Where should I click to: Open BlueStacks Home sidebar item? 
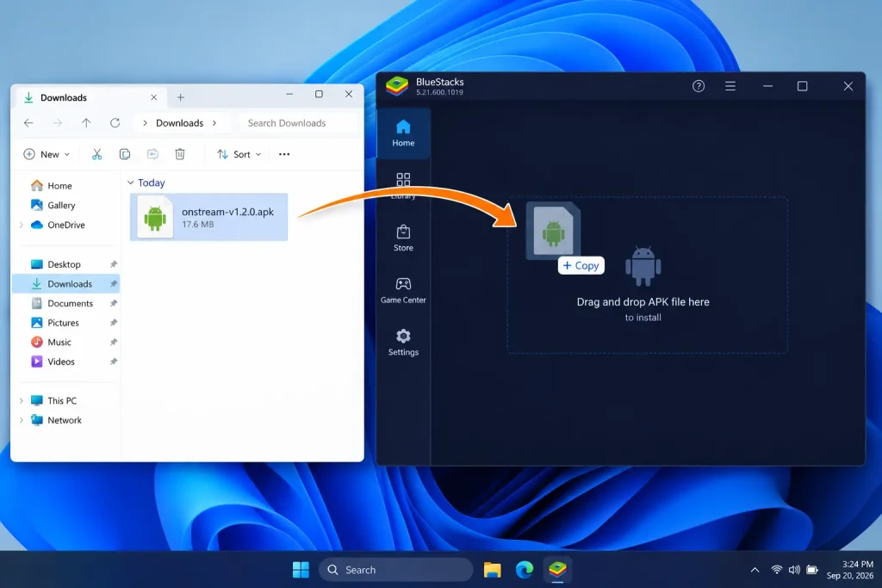(x=403, y=133)
